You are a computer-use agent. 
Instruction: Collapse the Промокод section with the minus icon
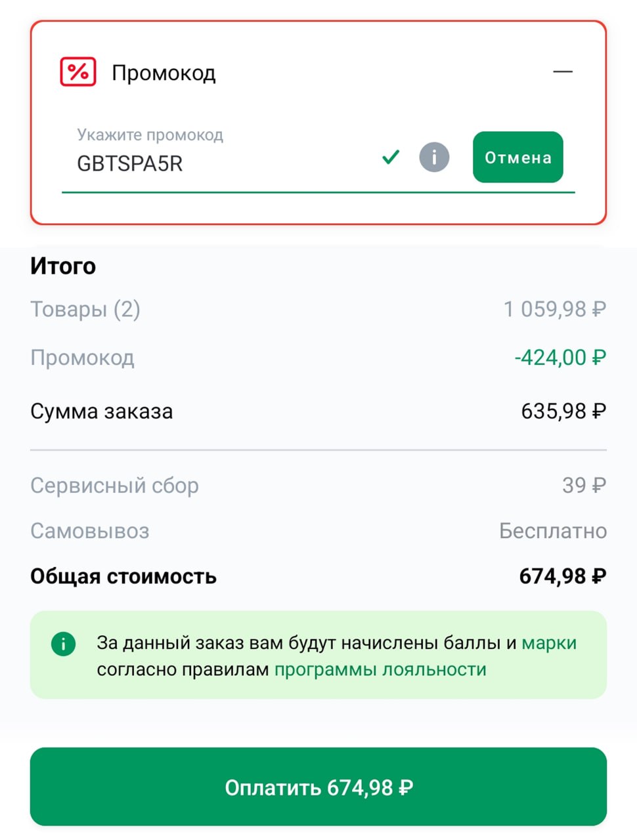(x=563, y=72)
